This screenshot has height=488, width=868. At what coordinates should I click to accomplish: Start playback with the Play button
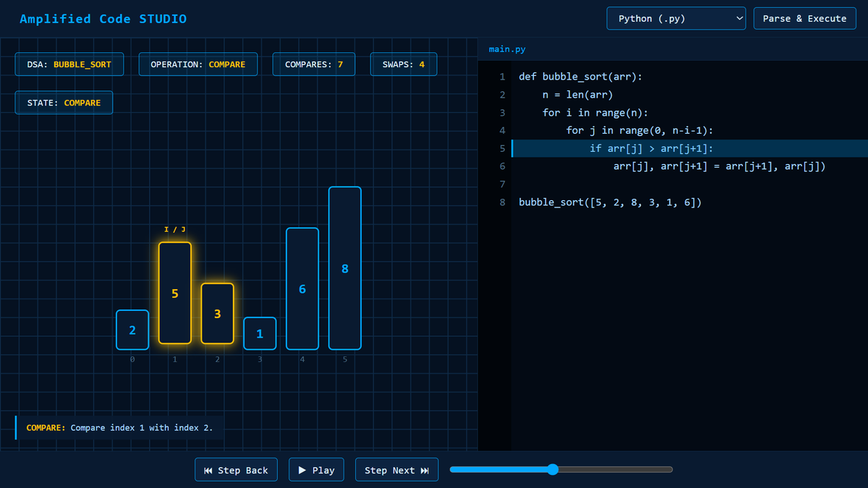click(316, 470)
